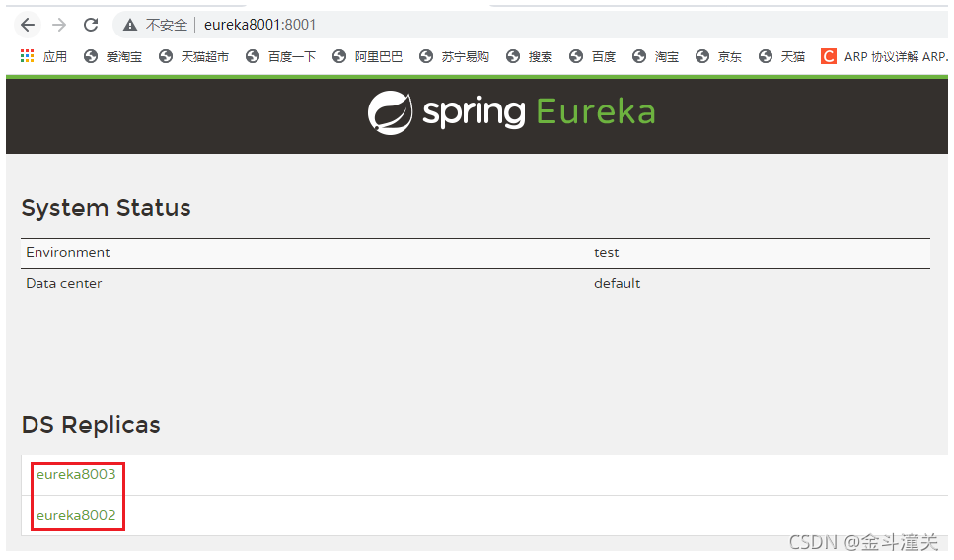Select the 'default' data center value
Viewport: 954px width, 560px height.
pyautogui.click(x=617, y=283)
